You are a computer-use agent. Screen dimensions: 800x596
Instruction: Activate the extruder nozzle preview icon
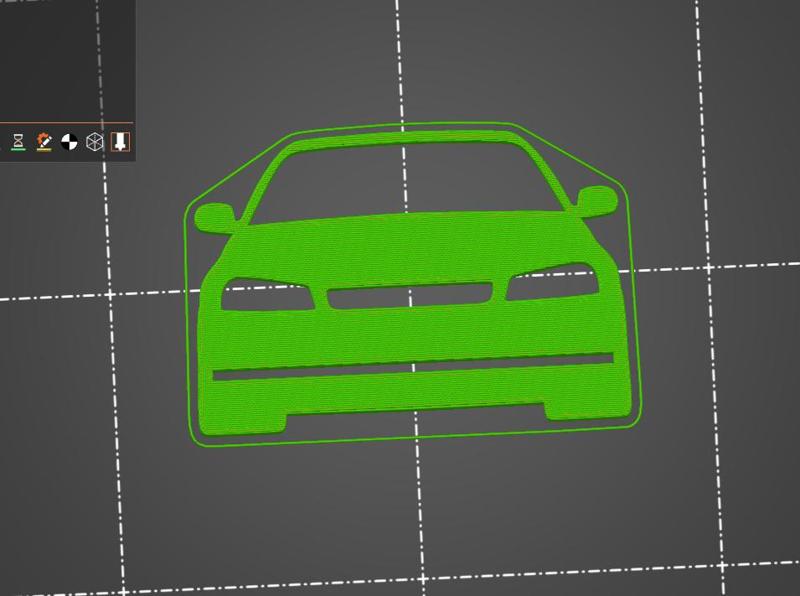tap(119, 141)
